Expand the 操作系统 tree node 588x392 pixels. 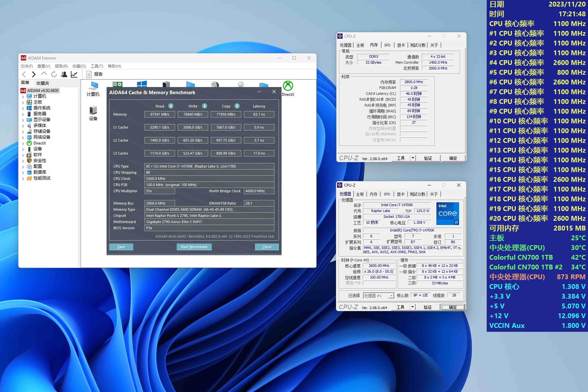tap(23, 108)
